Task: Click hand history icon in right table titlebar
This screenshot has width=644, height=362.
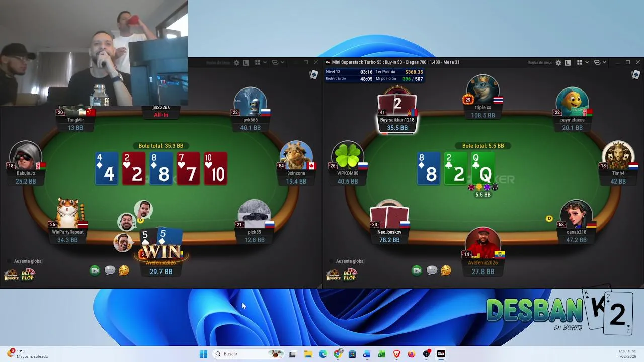Action: point(568,63)
